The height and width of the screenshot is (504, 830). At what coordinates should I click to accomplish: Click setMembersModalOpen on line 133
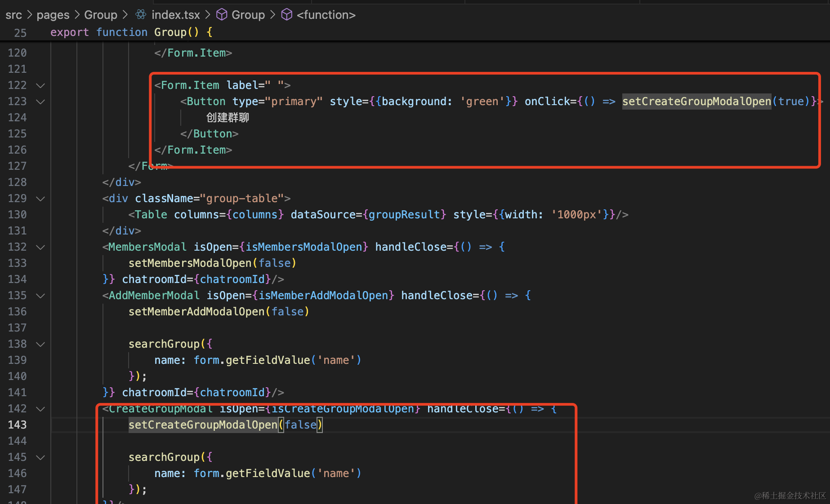point(190,263)
